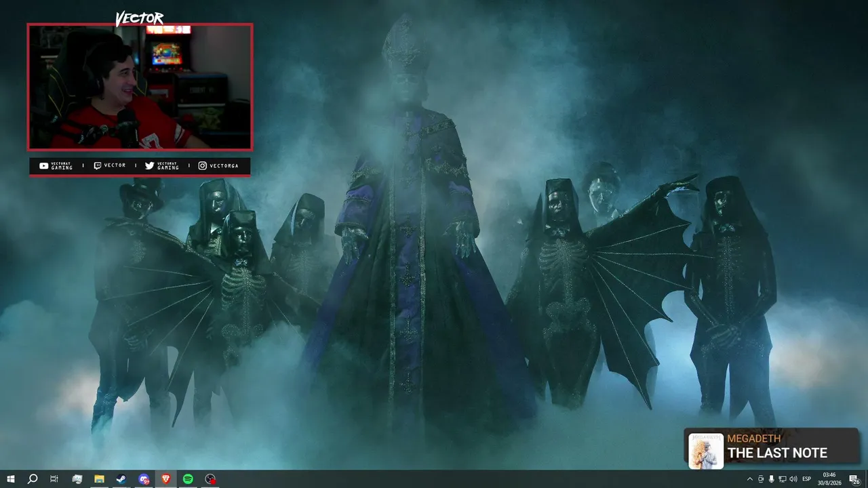
Task: Open Task View from the taskbar
Action: tap(54, 479)
